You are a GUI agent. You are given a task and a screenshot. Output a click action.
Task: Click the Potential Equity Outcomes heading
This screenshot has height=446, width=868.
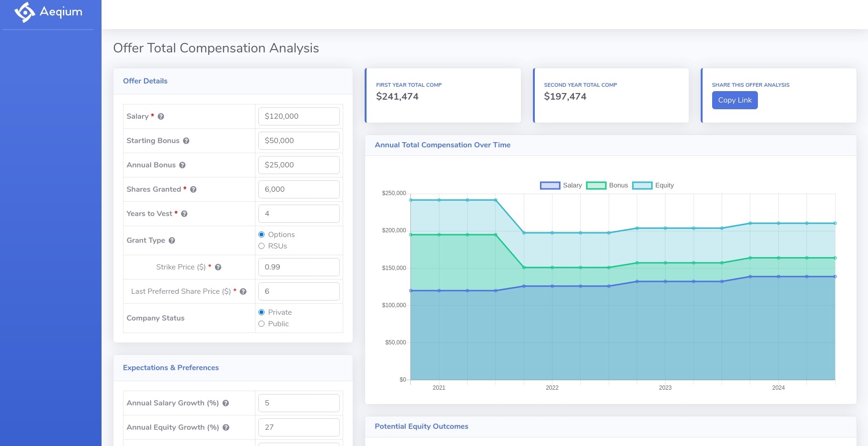click(x=421, y=426)
